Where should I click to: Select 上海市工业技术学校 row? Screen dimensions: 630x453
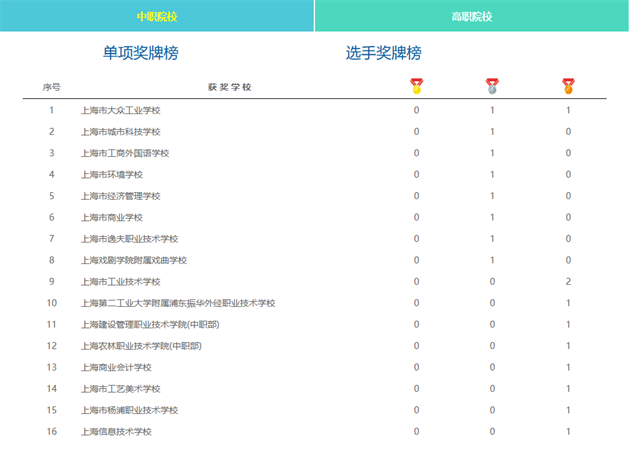coord(120,282)
